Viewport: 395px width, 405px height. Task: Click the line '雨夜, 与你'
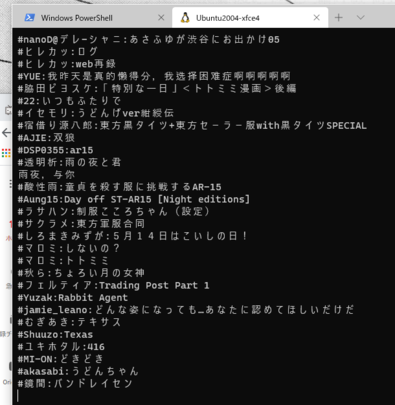click(46, 175)
